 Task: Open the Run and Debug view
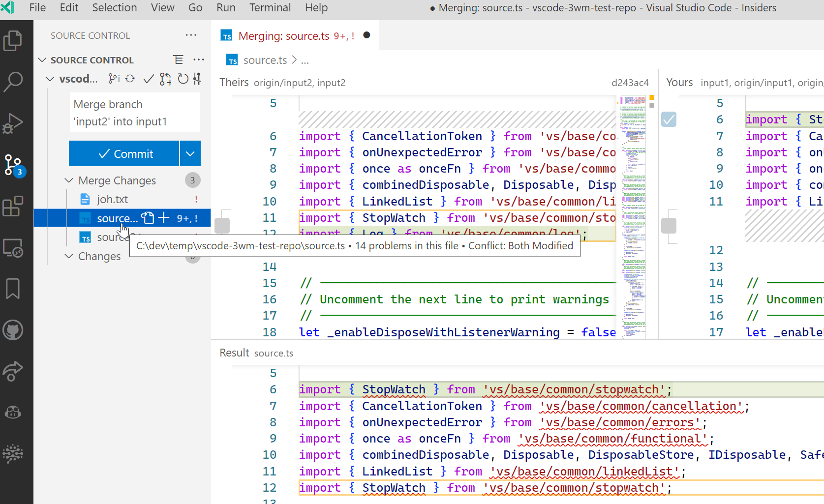tap(13, 123)
